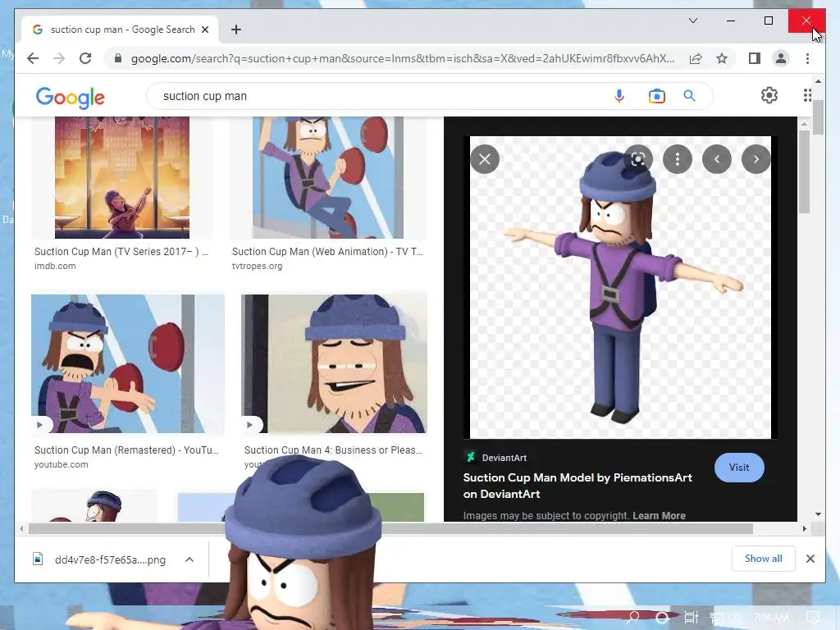This screenshot has width=840, height=630.
Task: Open the tab search chevron
Action: click(x=692, y=21)
